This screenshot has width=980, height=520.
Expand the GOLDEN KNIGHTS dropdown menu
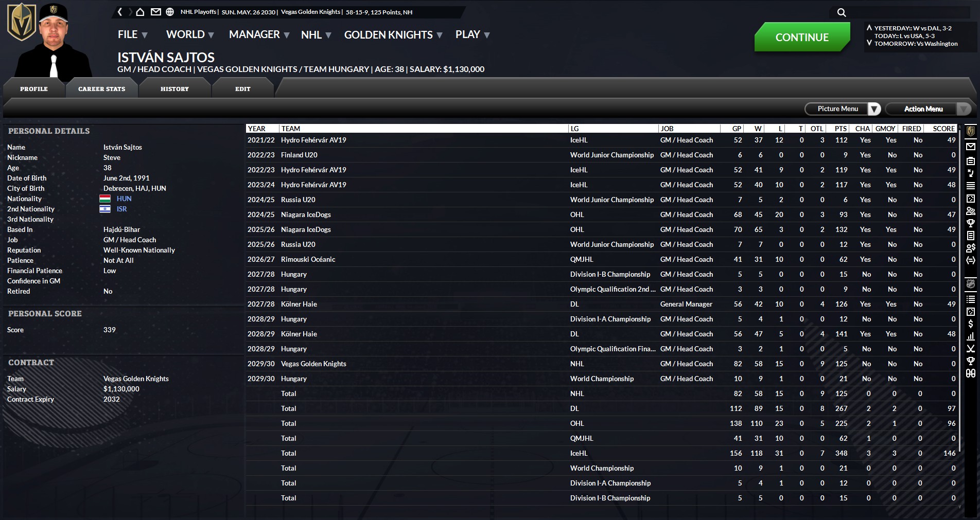coord(394,34)
